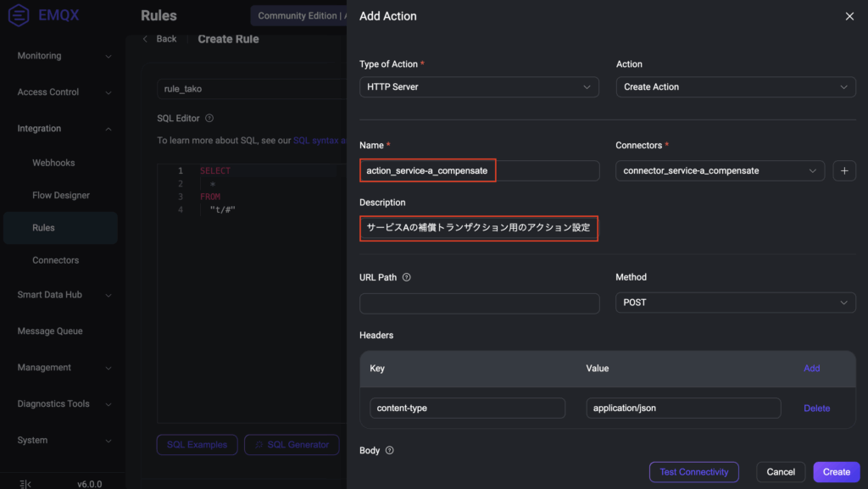Close the Add Action panel
The width and height of the screenshot is (868, 489).
pos(849,16)
